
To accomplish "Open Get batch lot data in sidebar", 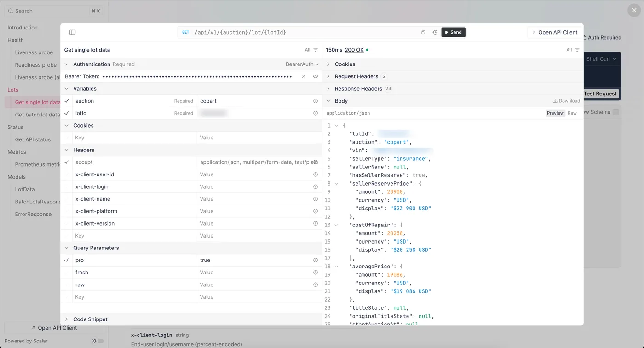I will tap(37, 115).
